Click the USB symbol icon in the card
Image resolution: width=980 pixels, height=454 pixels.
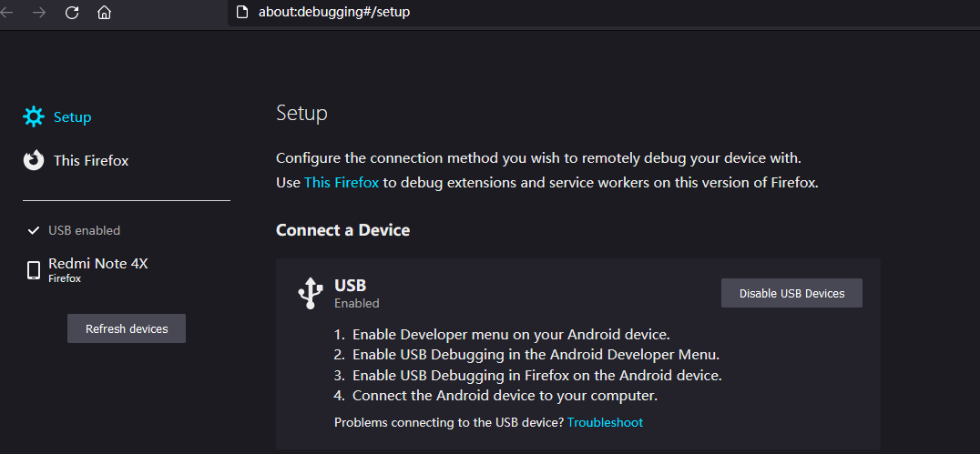point(311,293)
